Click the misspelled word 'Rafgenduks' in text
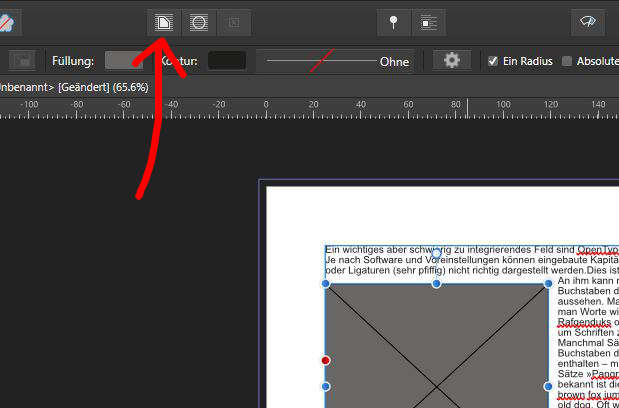 tap(584, 322)
